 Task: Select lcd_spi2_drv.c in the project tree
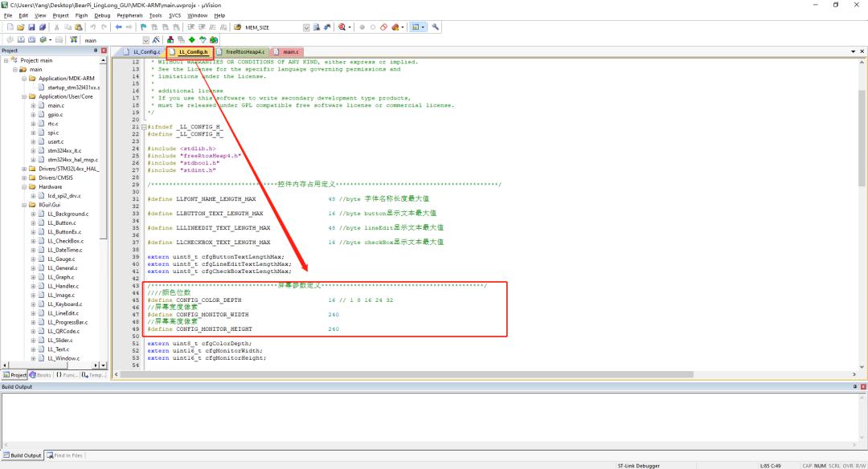click(x=63, y=196)
